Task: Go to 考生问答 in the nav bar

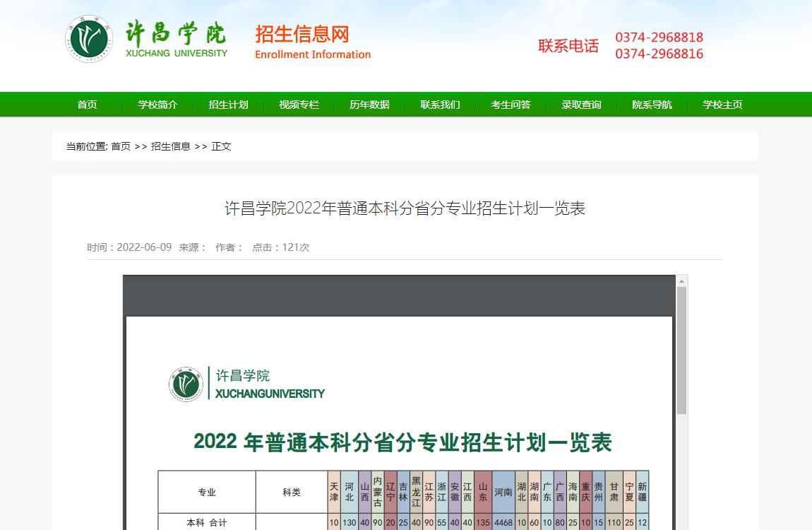Action: 511,105
